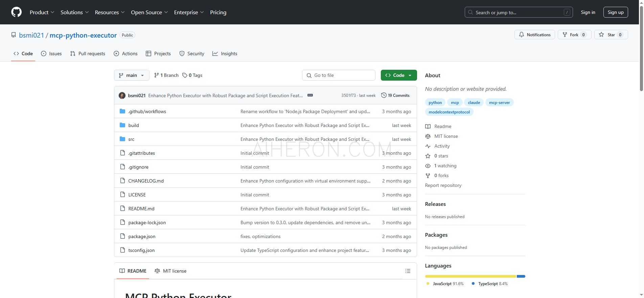
Task: Open the .gitattributes file
Action: pyautogui.click(x=141, y=153)
